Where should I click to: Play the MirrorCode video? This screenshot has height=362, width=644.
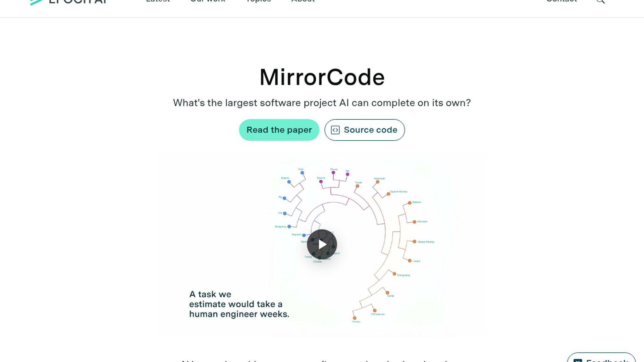point(322,244)
